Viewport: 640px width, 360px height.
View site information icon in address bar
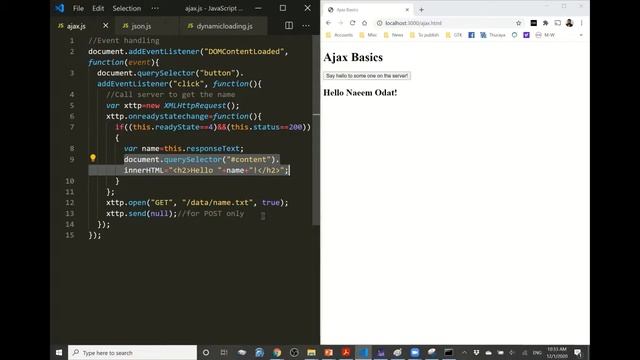coord(380,23)
